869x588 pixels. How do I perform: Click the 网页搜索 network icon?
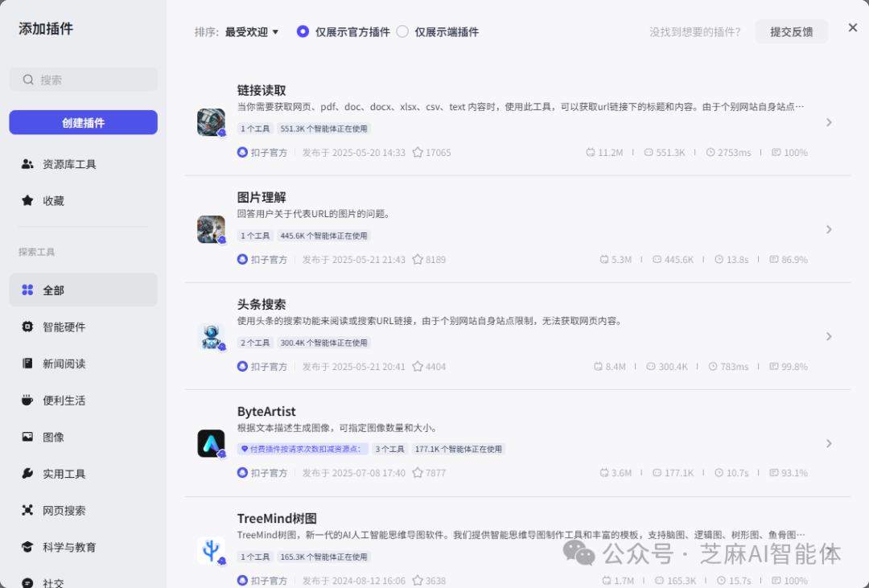tap(27, 510)
